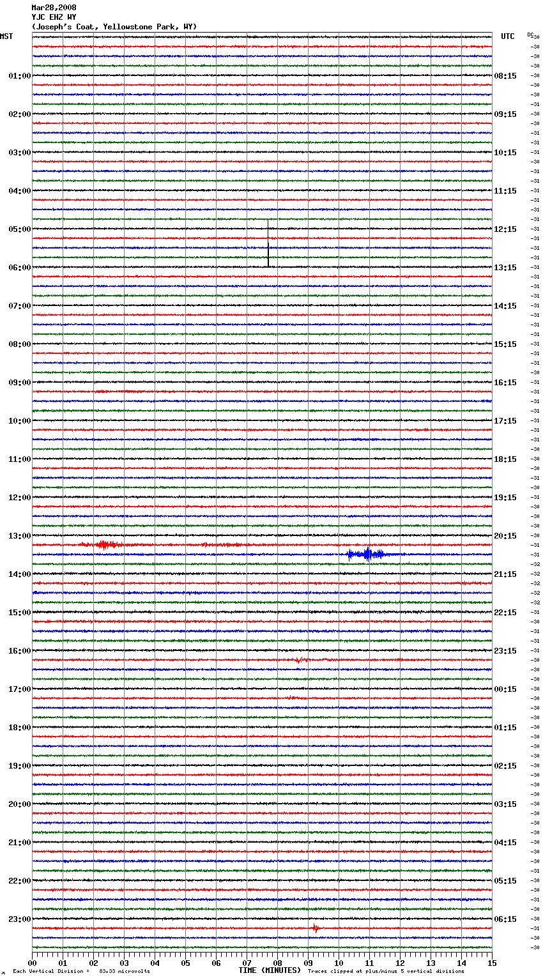
Task: Select the 04:00 MST time label
Action: coord(20,191)
